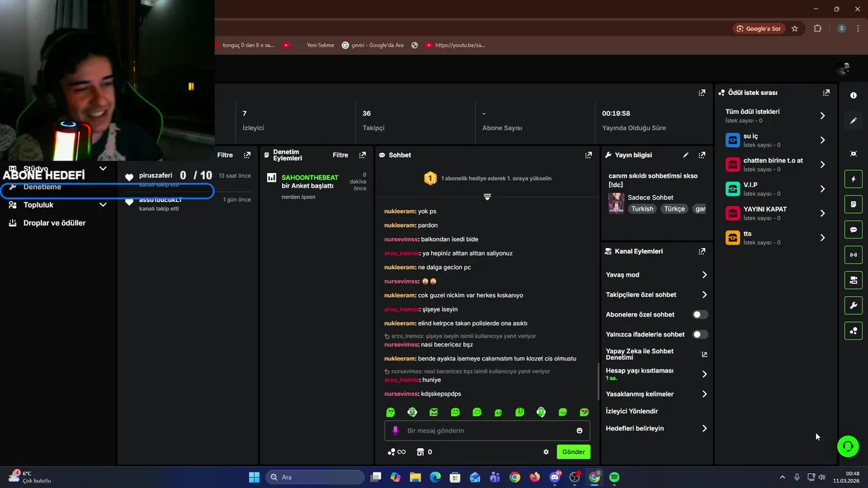Click the focus frame icon in right sidebar
Image resolution: width=868 pixels, height=488 pixels.
click(853, 154)
